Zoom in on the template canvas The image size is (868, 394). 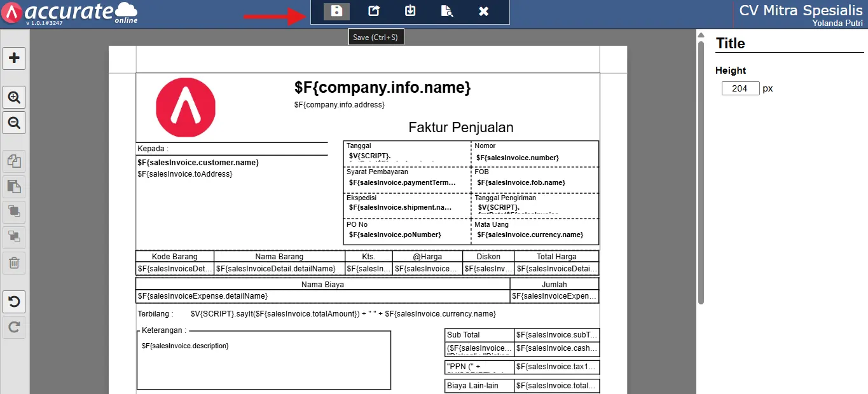(x=14, y=98)
